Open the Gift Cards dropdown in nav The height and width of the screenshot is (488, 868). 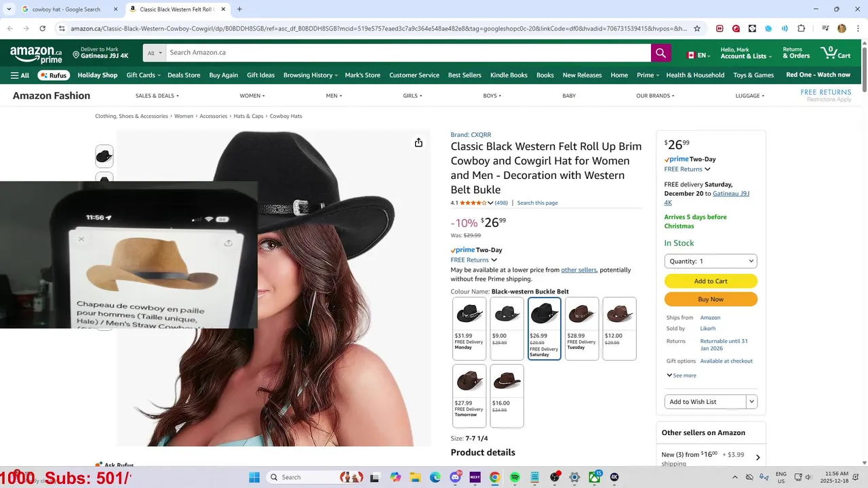coord(144,75)
